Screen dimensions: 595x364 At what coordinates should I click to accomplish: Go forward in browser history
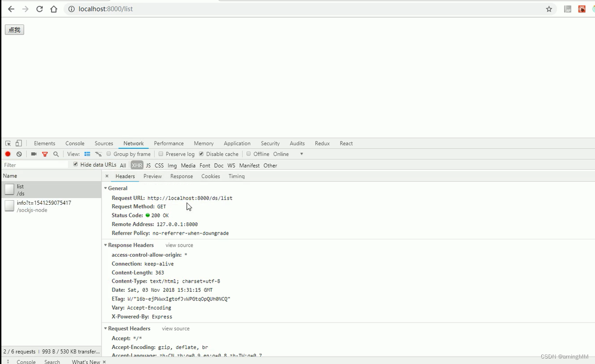click(x=25, y=9)
